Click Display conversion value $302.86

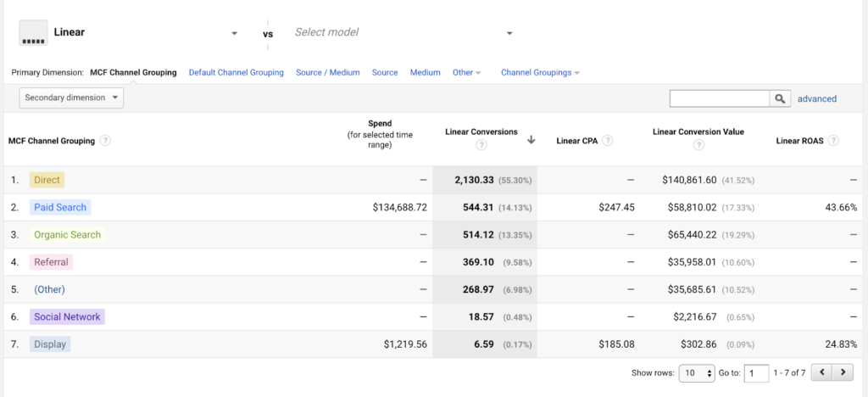698,344
